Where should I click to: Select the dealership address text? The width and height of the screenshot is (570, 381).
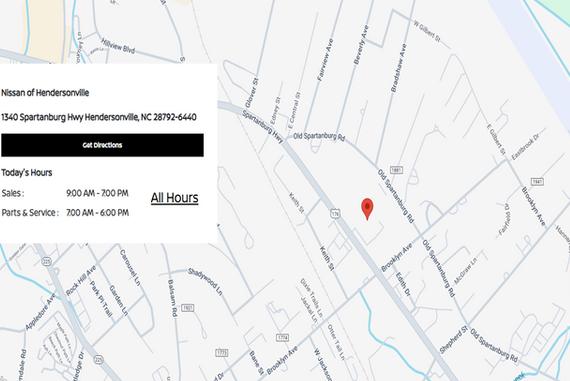pyautogui.click(x=99, y=117)
